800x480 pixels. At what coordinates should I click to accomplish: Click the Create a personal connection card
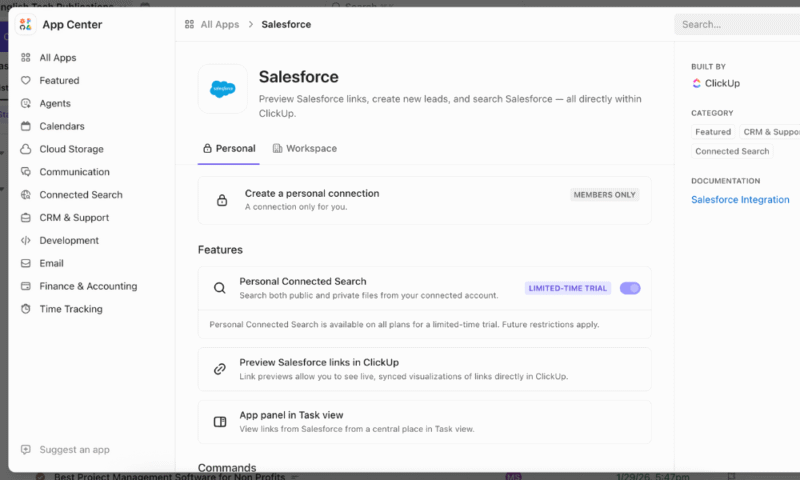click(x=424, y=200)
